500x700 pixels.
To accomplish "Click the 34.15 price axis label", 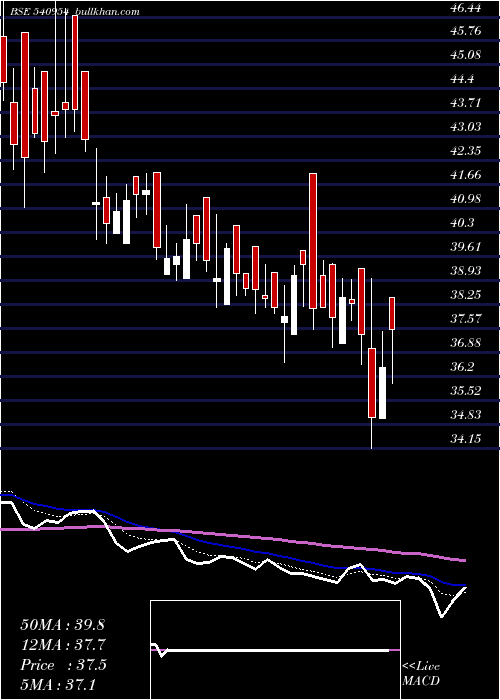I will (x=466, y=439).
